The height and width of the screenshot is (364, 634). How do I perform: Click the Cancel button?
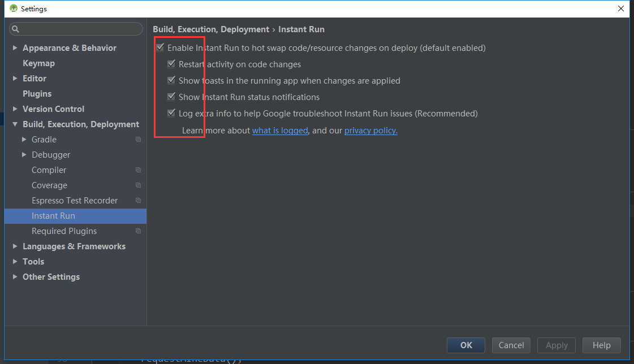pos(511,345)
